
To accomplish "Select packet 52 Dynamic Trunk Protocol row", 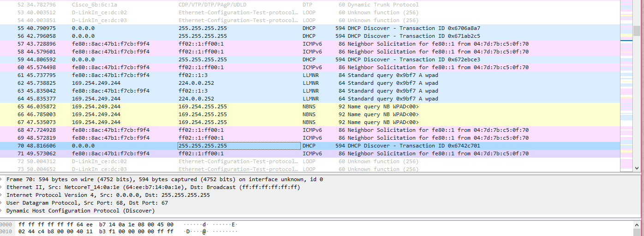I will click(x=277, y=5).
